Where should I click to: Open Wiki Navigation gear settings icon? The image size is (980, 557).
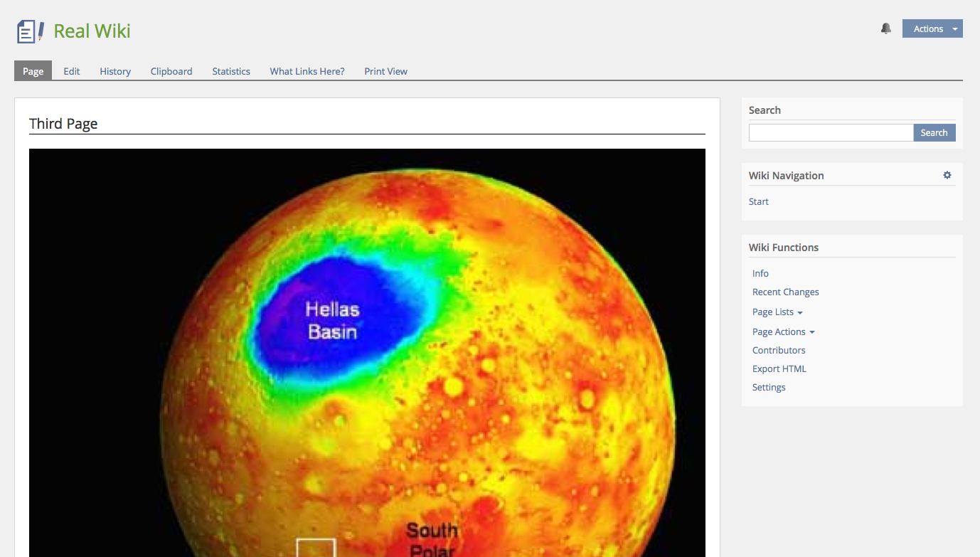pos(947,175)
